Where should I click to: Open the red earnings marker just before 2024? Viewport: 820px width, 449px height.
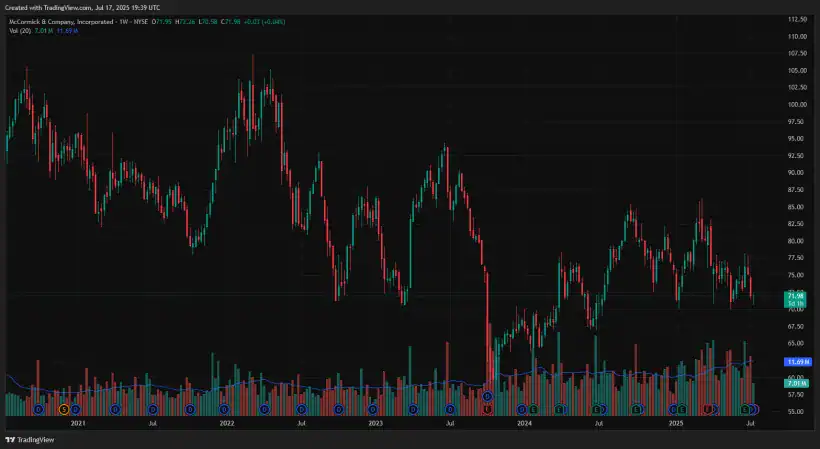pyautogui.click(x=487, y=409)
